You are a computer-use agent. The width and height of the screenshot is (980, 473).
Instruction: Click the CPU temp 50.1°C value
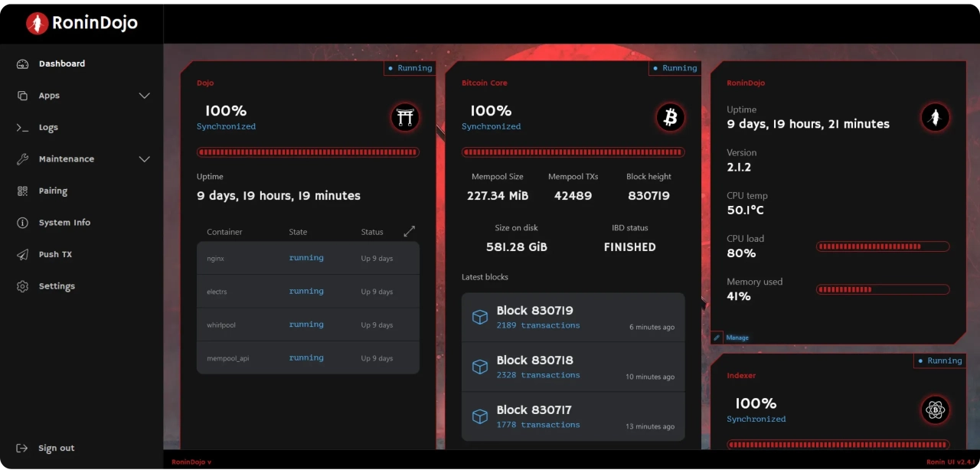(745, 210)
